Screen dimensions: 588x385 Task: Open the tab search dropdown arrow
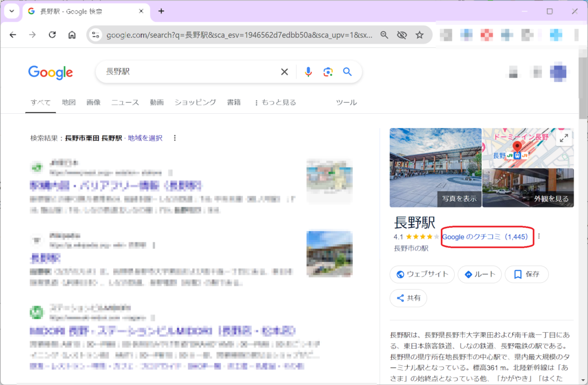(x=11, y=11)
